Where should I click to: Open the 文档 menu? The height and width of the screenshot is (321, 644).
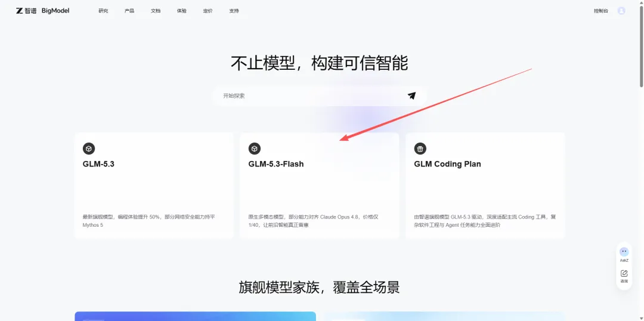[x=156, y=11]
